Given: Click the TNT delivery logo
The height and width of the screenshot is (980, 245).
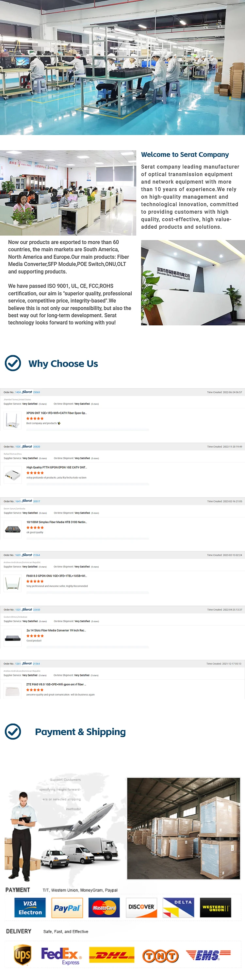Looking at the screenshot, I should click(x=160, y=955).
